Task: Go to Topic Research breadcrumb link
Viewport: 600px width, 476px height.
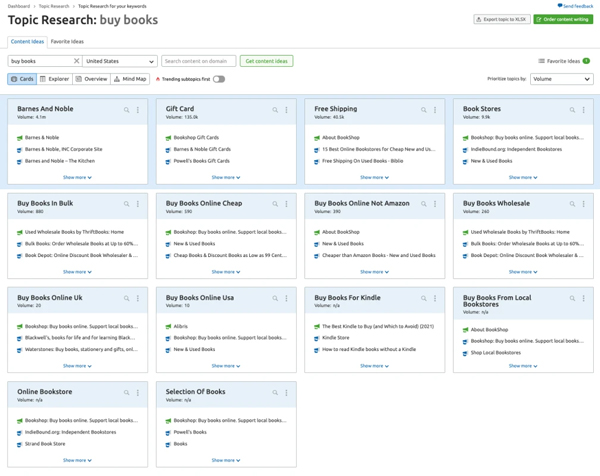Action: click(x=54, y=6)
